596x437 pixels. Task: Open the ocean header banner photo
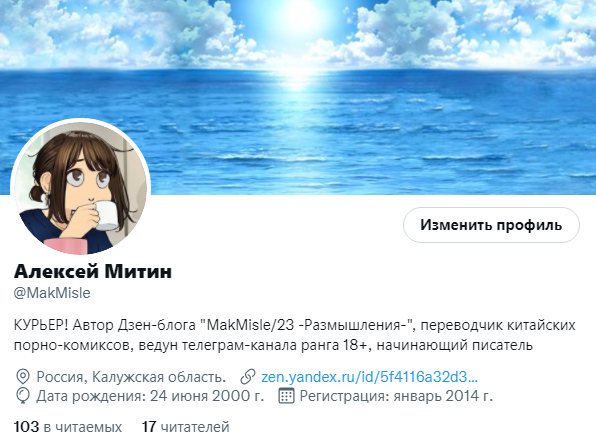[298, 97]
